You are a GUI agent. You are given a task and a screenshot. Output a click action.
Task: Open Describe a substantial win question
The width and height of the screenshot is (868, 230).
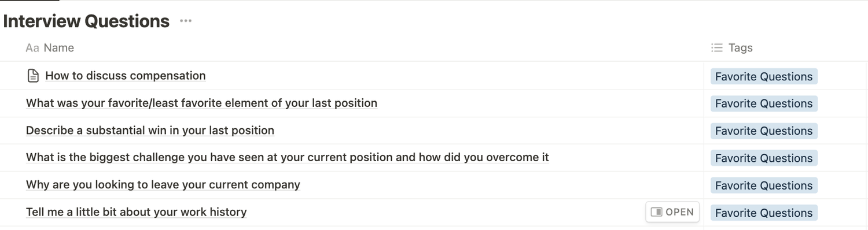point(150,130)
